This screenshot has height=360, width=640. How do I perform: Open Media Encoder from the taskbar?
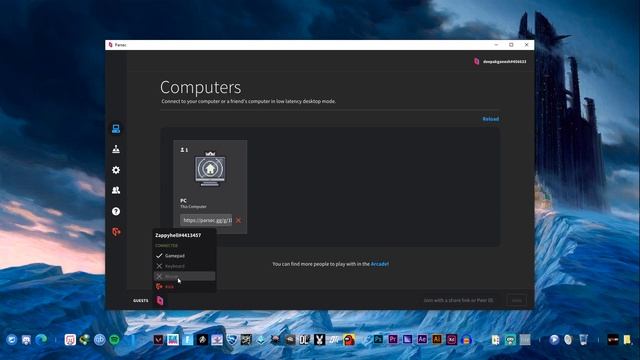pos(407,340)
